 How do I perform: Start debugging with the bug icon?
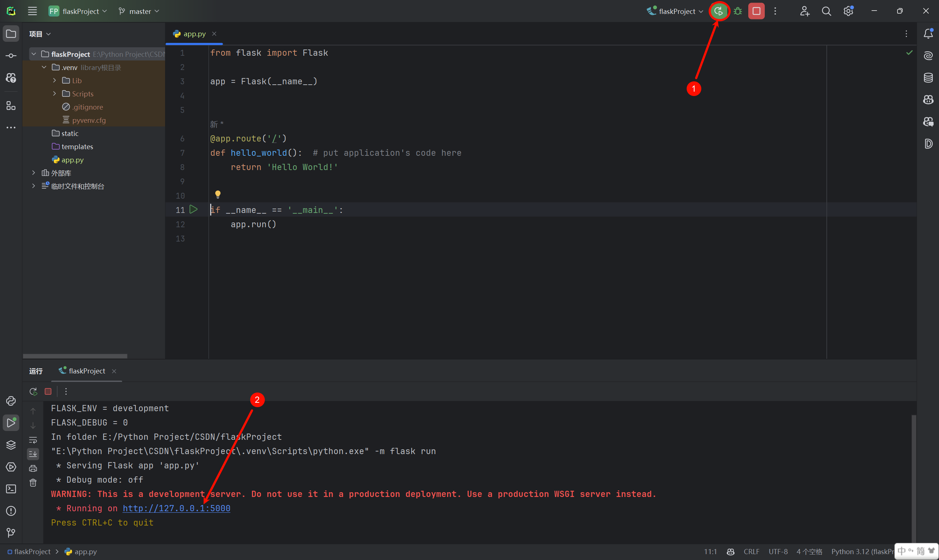737,11
